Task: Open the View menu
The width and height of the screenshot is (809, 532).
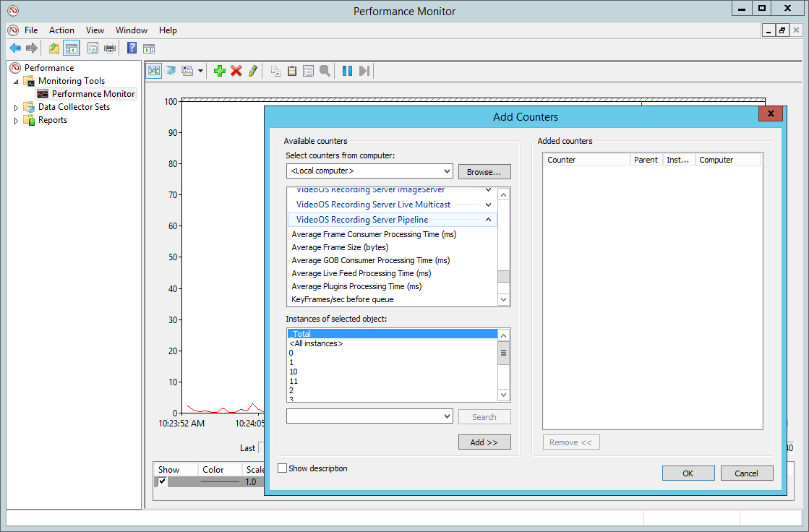Action: click(x=95, y=30)
